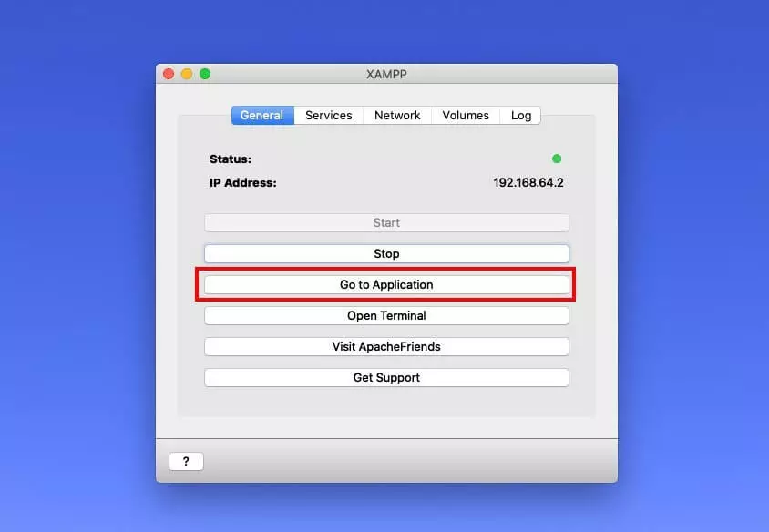Open help with the question mark button
Viewport: 769px width, 532px height.
coord(186,461)
